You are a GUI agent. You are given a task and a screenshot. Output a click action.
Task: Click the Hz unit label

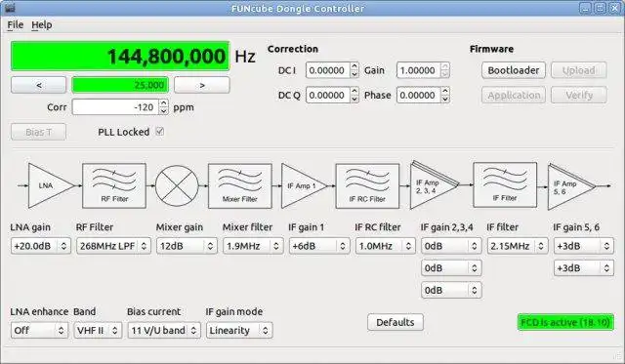coord(245,57)
